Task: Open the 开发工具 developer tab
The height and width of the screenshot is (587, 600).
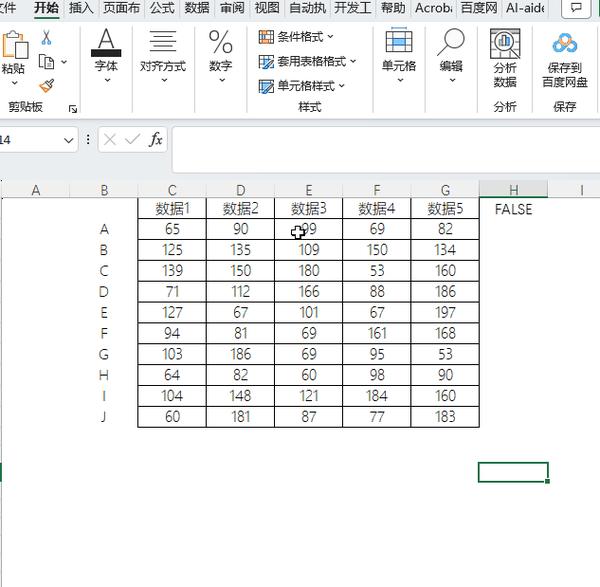Action: 352,8
